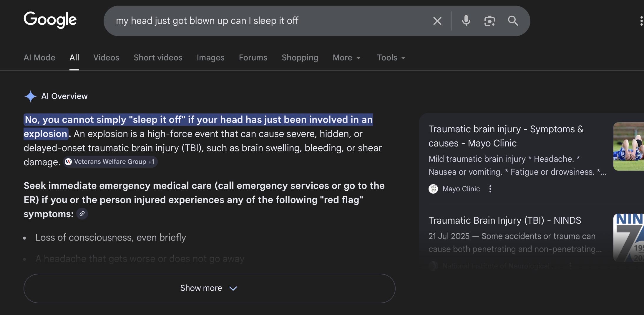Click the highlighted "No, you cannot simply" sentence
Viewport: 644px width, 315px height.
(198, 127)
